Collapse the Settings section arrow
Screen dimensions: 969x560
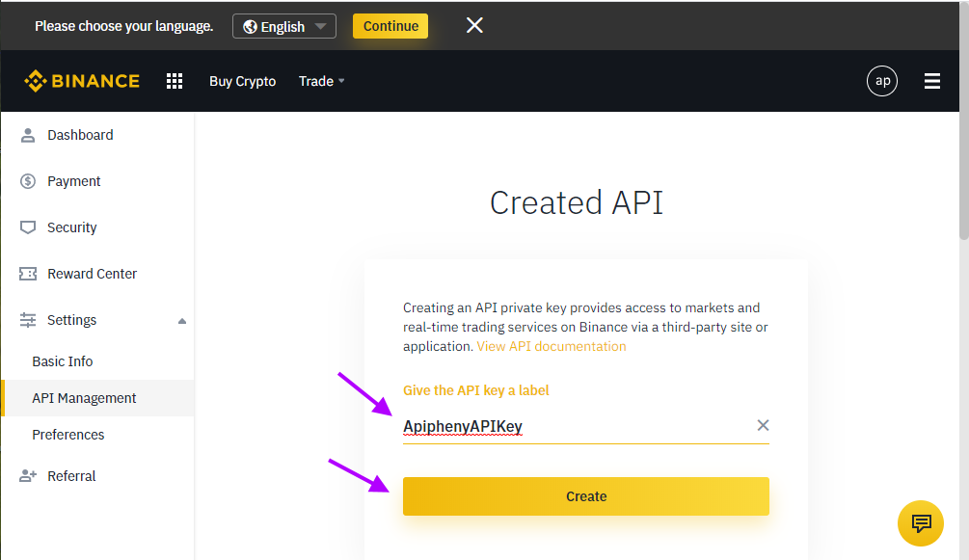click(x=181, y=321)
